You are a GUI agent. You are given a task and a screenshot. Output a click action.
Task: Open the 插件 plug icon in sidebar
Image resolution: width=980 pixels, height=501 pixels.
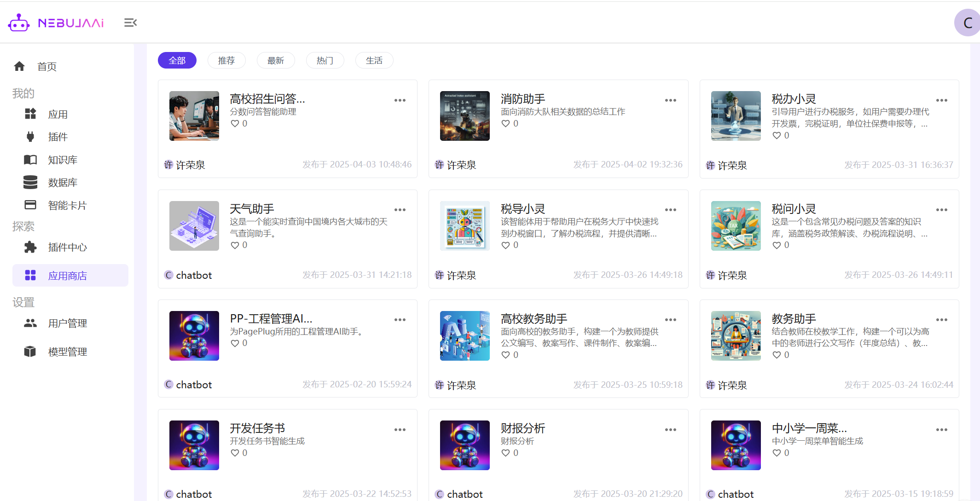[30, 137]
